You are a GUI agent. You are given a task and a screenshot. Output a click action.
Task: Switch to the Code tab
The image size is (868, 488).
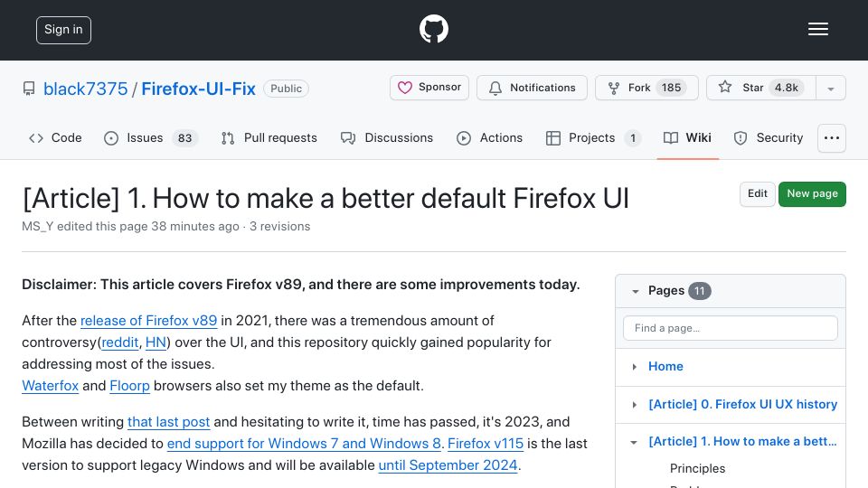click(x=55, y=137)
